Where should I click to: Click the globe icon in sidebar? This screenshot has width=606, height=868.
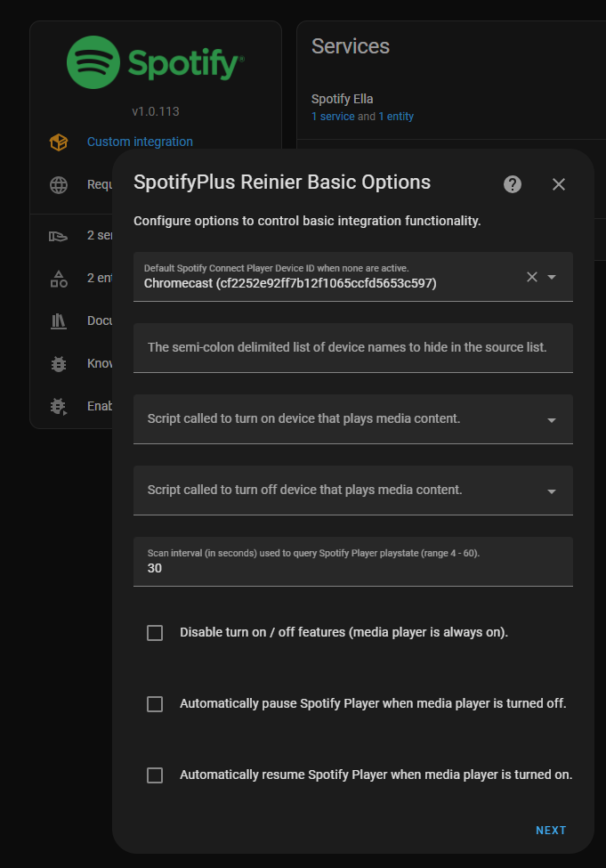point(59,185)
